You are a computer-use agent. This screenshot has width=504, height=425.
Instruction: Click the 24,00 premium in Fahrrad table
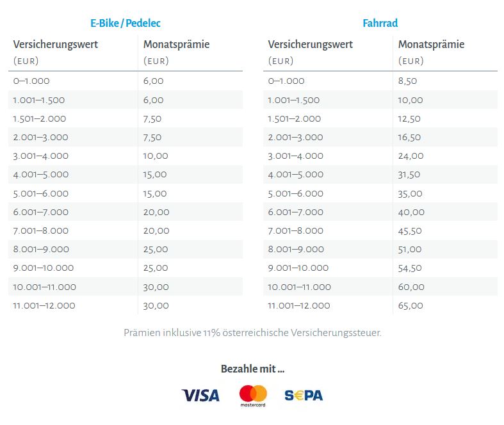411,156
